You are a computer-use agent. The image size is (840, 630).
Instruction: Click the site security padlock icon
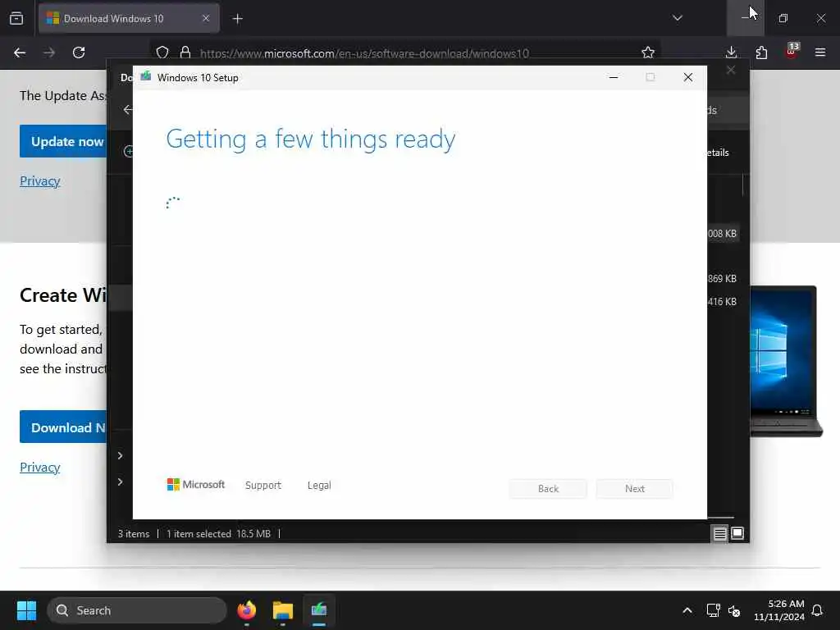185,52
